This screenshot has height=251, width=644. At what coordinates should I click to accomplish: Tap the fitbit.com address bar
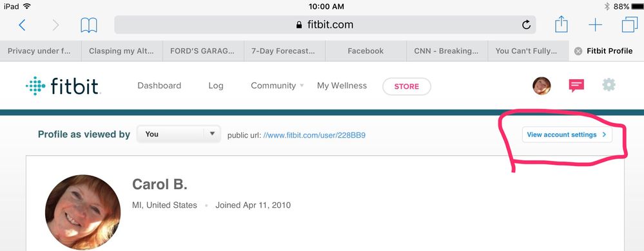(x=325, y=24)
